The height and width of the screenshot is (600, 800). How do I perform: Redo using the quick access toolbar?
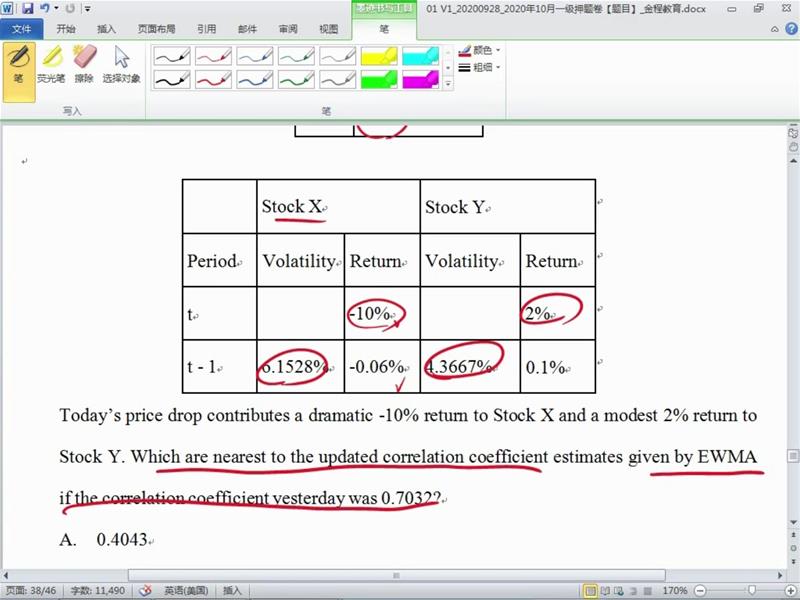point(70,8)
